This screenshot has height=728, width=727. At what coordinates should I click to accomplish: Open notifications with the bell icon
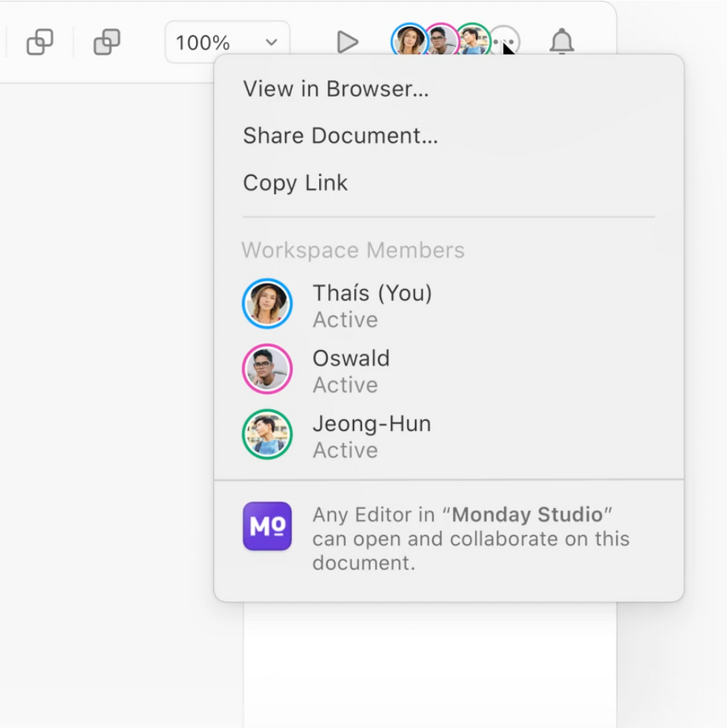(562, 41)
